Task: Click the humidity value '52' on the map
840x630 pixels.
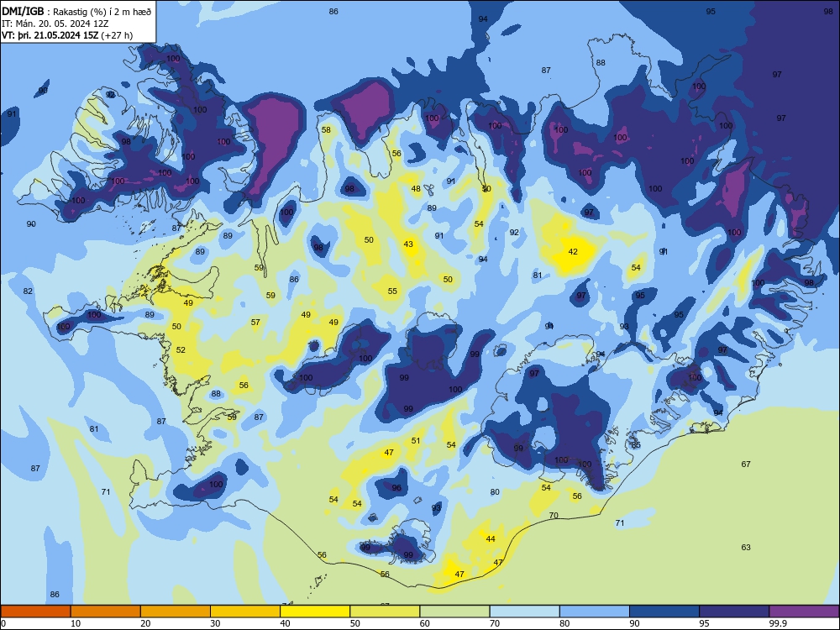Action: click(x=181, y=349)
